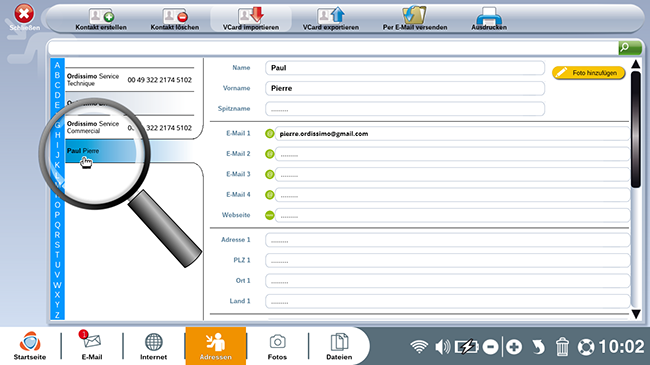The width and height of the screenshot is (650, 365).
Task: Export contact via VCard exportieren
Action: 331,19
